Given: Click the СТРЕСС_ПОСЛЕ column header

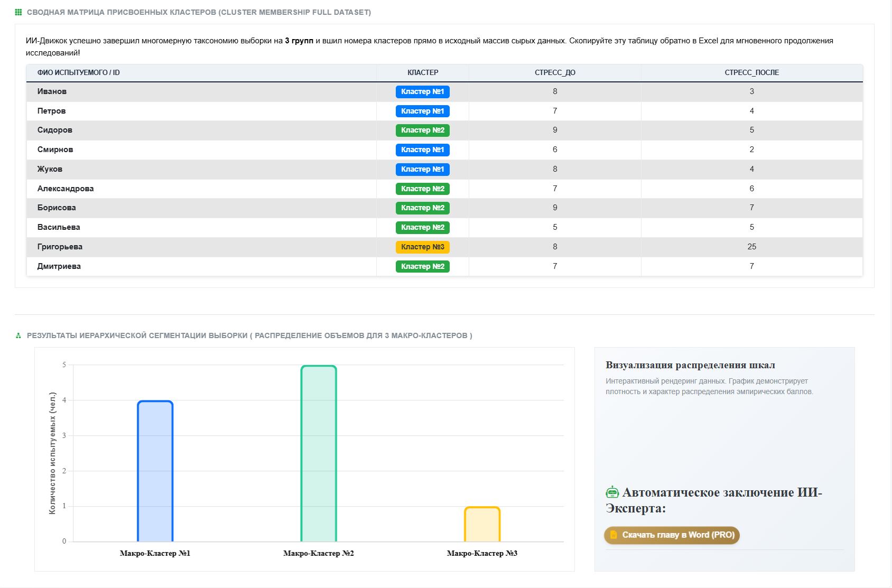Looking at the screenshot, I should pyautogui.click(x=751, y=72).
